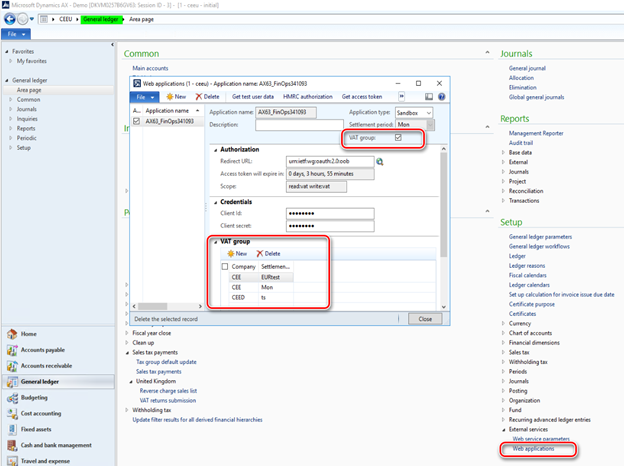Collapse the navigation pane arrow
Viewport: 624px width, 466px height.
[x=112, y=45]
